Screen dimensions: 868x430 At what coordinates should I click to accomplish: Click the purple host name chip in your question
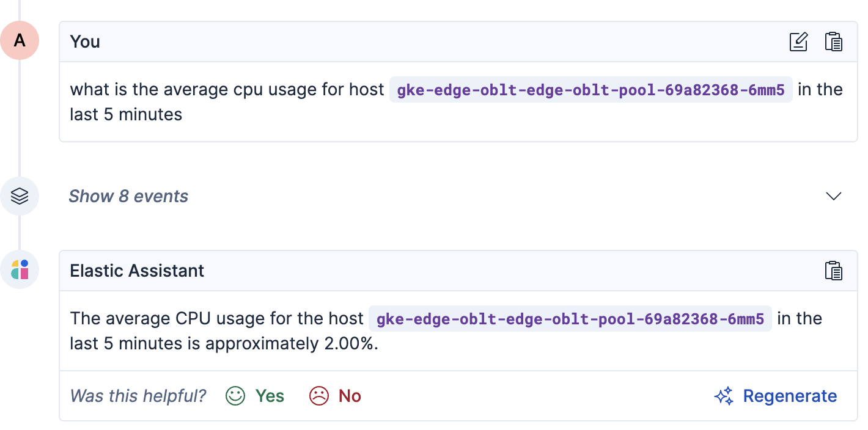click(590, 89)
